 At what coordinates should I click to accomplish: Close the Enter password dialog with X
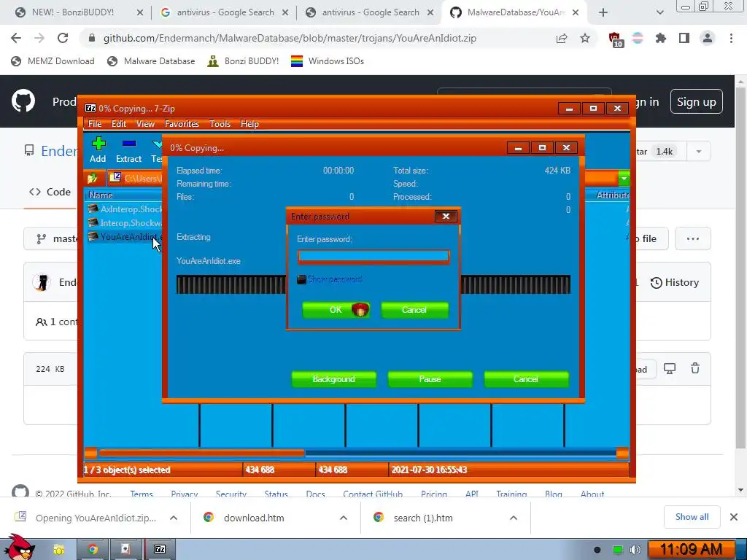coord(446,216)
